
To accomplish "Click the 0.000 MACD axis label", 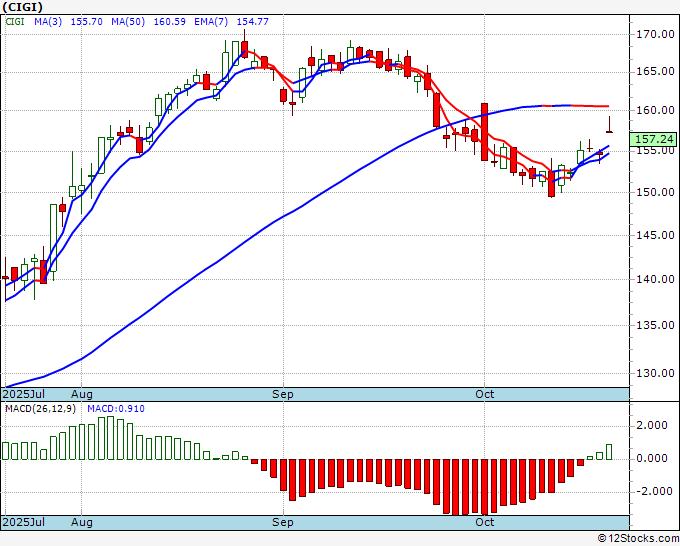I will tap(651, 458).
